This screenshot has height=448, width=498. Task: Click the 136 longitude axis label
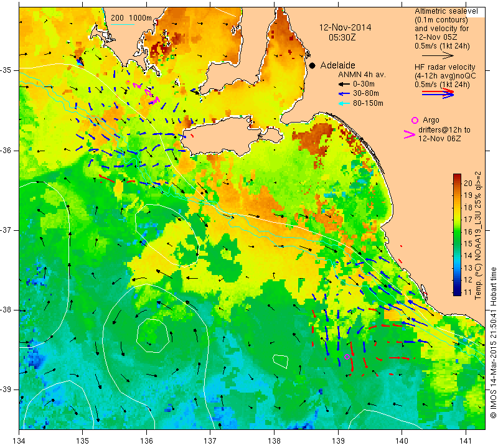point(146,441)
